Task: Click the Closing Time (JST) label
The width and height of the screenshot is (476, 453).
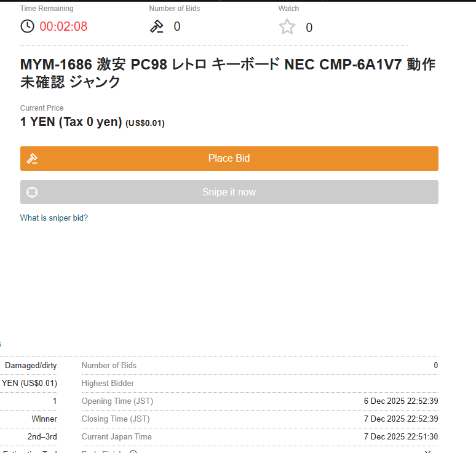Action: coord(116,419)
